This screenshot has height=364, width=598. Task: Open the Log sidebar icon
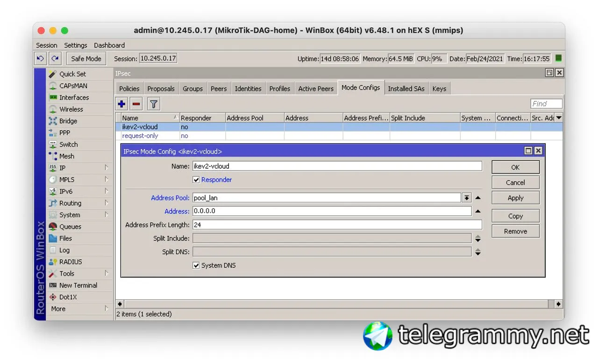coord(53,250)
